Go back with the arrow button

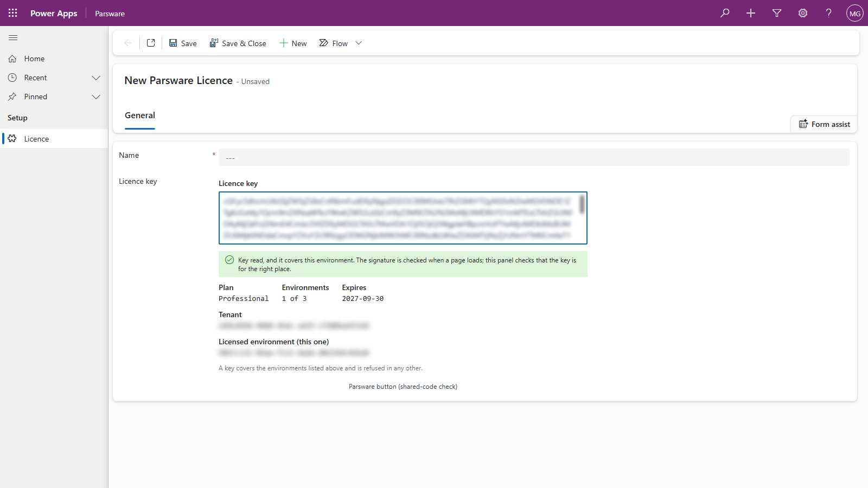(128, 43)
